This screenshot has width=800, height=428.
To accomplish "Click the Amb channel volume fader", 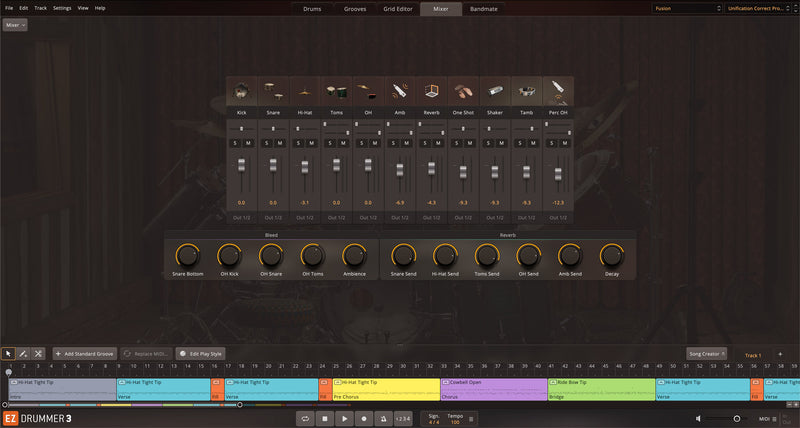I will click(399, 171).
